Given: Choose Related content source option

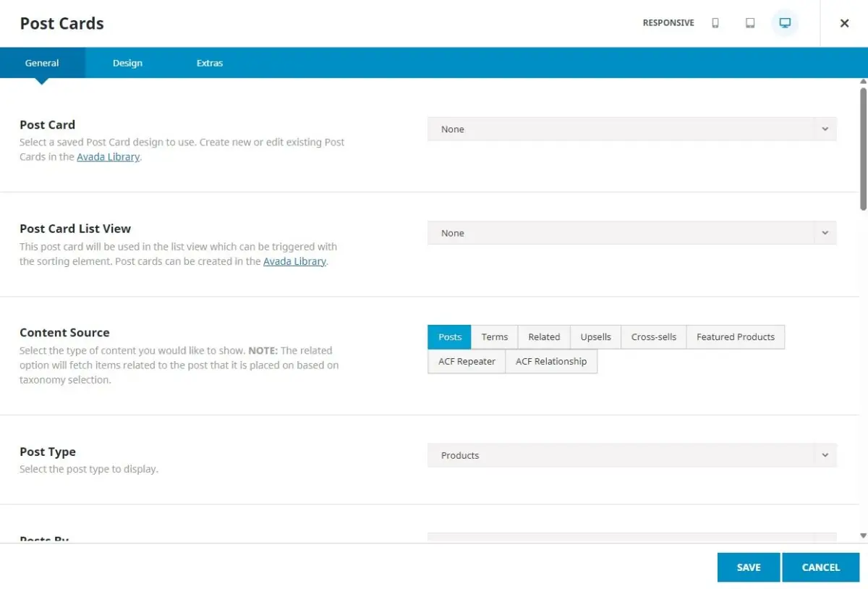Looking at the screenshot, I should click(x=544, y=337).
